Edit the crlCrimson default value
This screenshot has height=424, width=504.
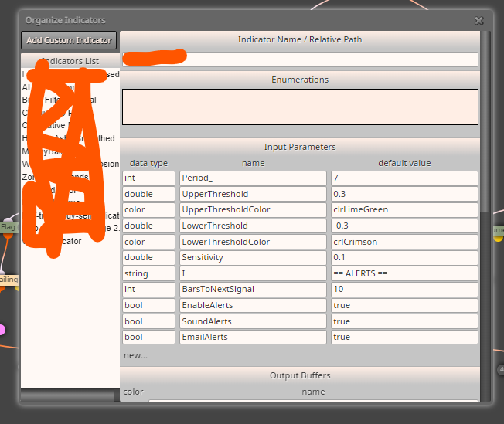[404, 242]
